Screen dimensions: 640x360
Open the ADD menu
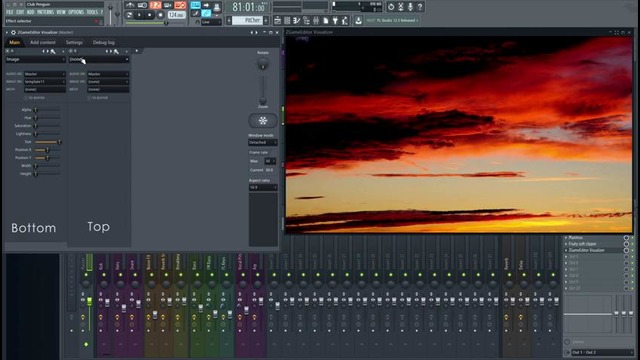point(30,12)
